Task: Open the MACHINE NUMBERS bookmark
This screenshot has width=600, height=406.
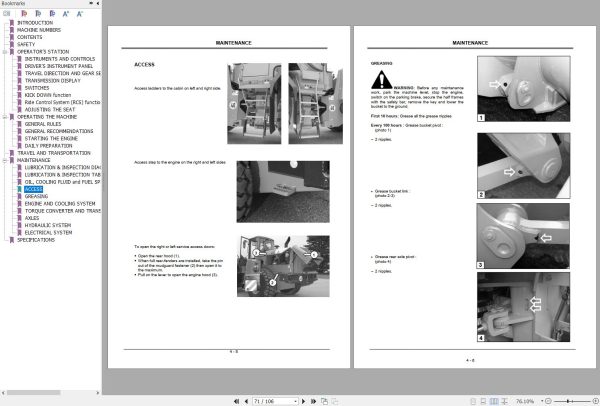Action: 39,30
